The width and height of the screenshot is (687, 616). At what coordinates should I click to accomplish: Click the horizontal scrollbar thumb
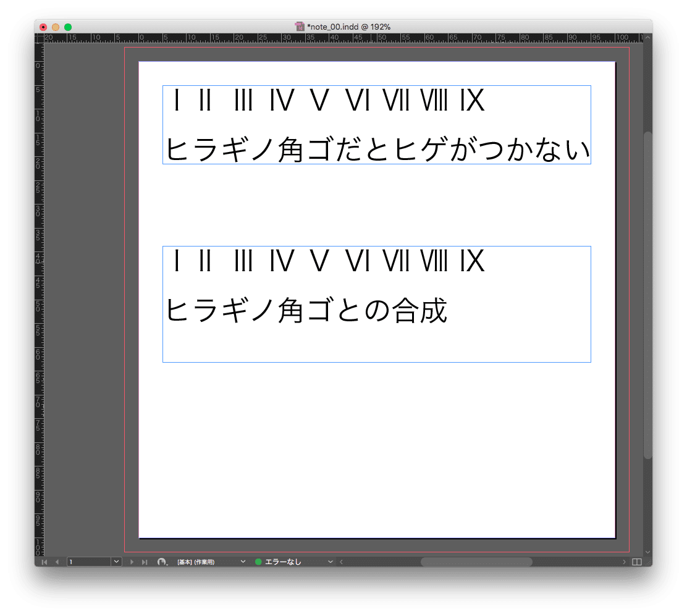pyautogui.click(x=476, y=562)
